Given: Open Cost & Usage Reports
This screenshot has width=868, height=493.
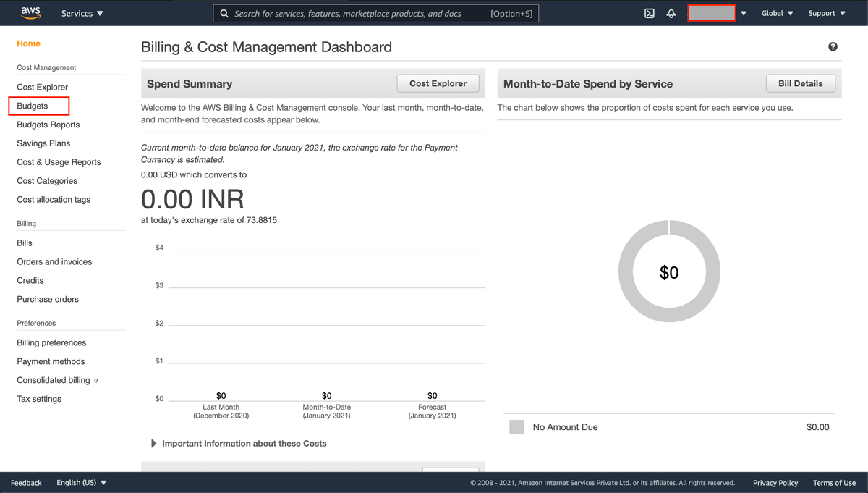Looking at the screenshot, I should coord(59,162).
